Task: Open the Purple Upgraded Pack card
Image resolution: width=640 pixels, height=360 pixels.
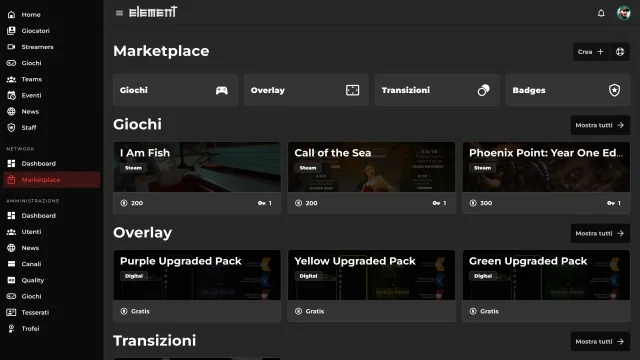Action: [197, 286]
